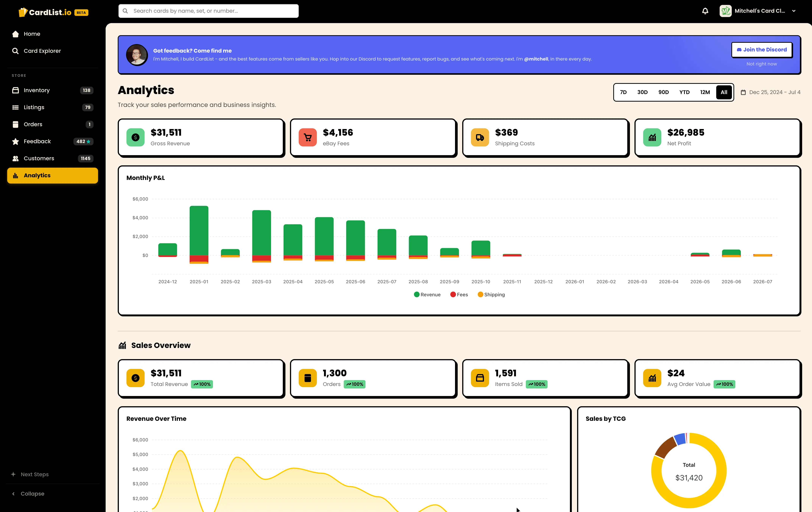Select the 90D time range
This screenshot has height=512, width=812.
[663, 92]
